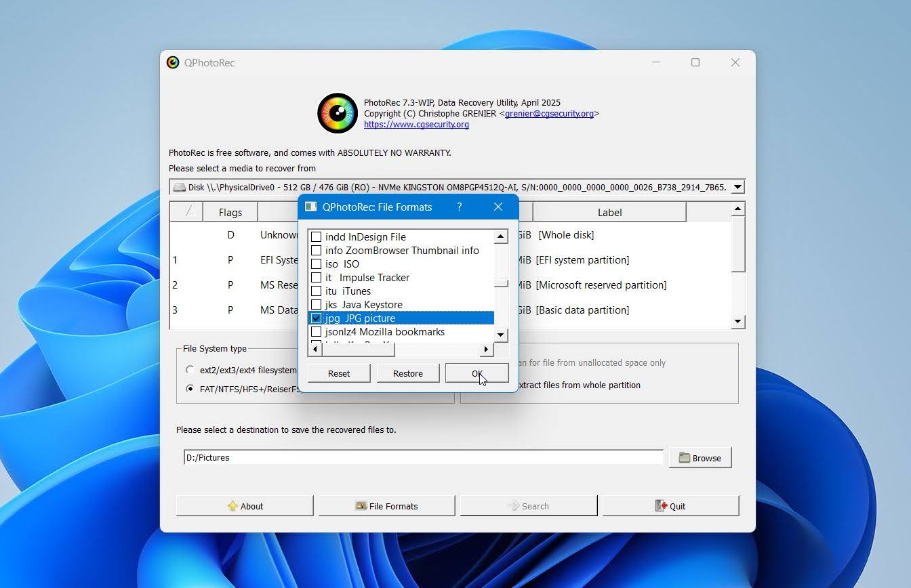The image size is (911, 588).
Task: Open the cgsecurity.org website link
Action: point(416,125)
